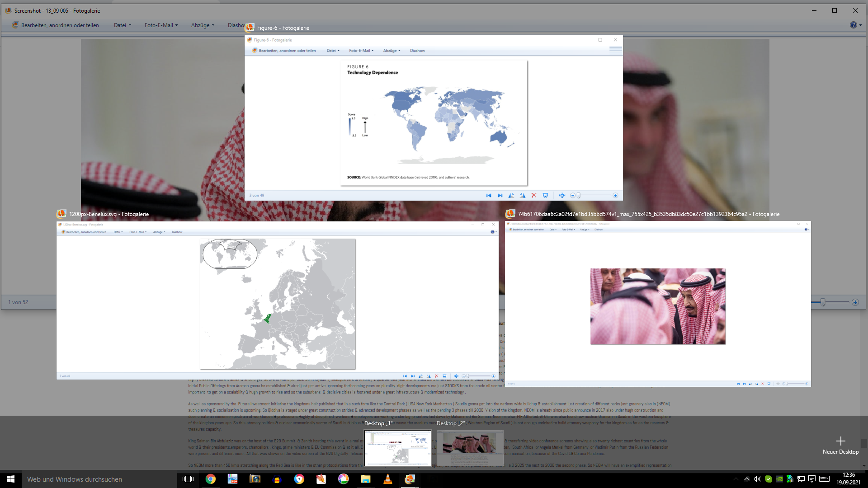Open the touch keyboard tray icon
The image size is (868, 488).
tap(824, 479)
